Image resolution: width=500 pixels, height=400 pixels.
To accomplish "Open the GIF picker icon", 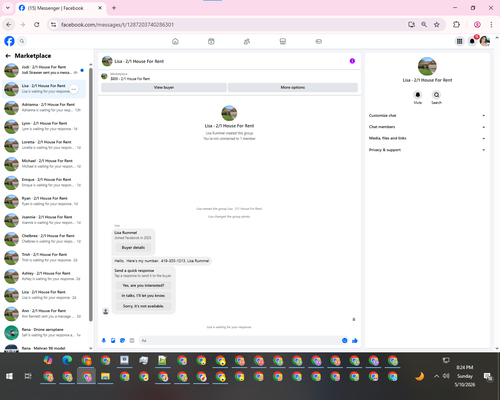I will pyautogui.click(x=132, y=340).
